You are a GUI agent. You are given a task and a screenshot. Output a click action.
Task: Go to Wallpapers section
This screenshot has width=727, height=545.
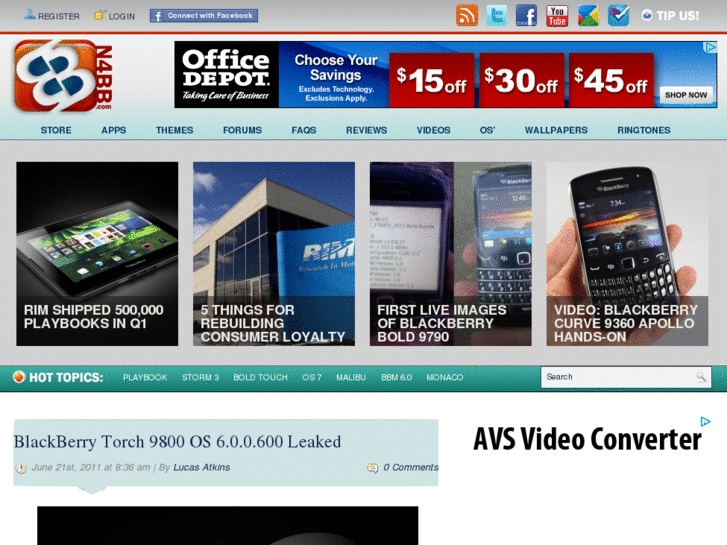click(x=556, y=130)
